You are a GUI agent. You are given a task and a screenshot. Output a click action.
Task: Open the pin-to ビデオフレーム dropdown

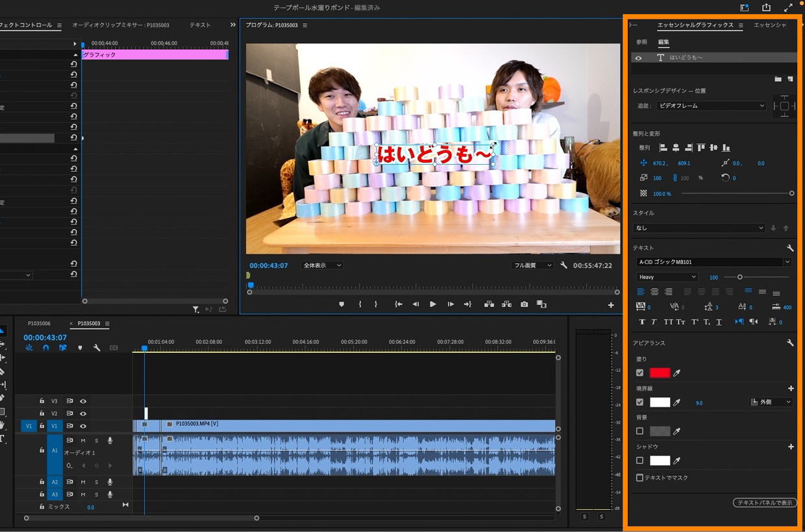click(x=711, y=106)
